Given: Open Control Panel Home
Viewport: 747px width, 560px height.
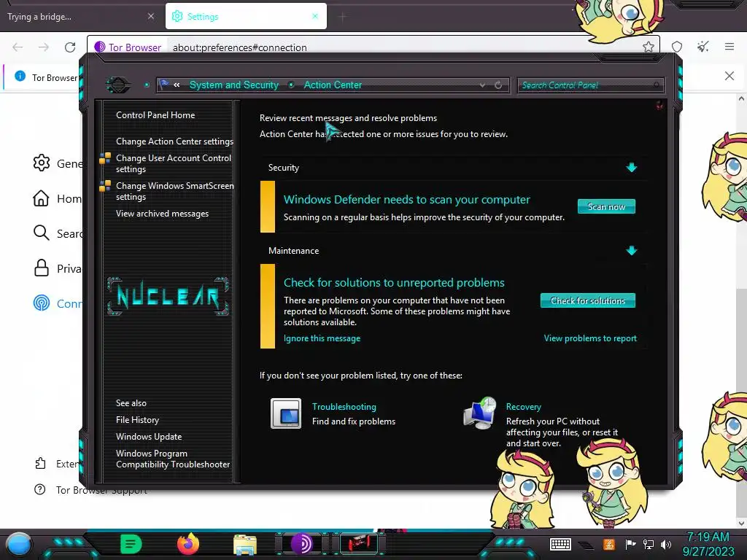Looking at the screenshot, I should (155, 114).
